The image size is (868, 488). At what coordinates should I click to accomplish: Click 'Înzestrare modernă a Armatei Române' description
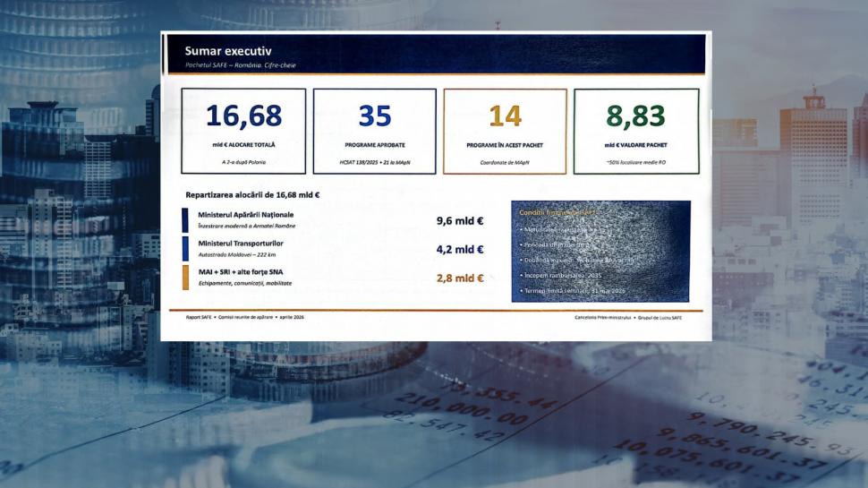pyautogui.click(x=247, y=226)
